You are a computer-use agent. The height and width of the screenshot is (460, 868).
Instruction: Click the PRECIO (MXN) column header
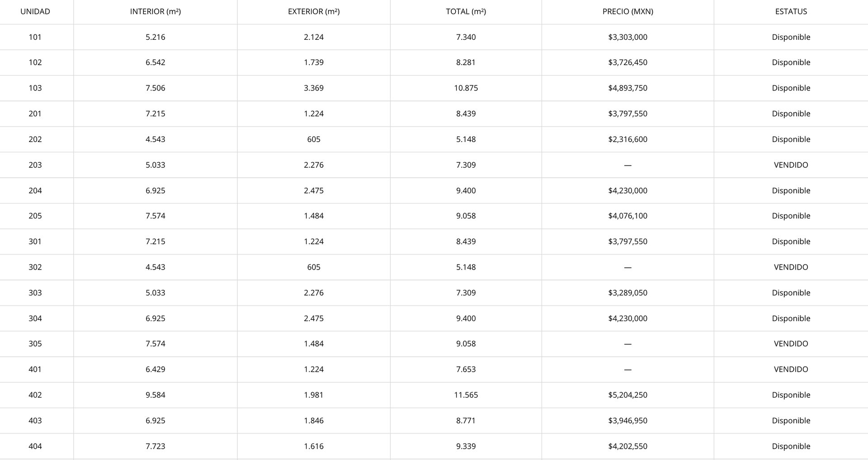pyautogui.click(x=627, y=12)
